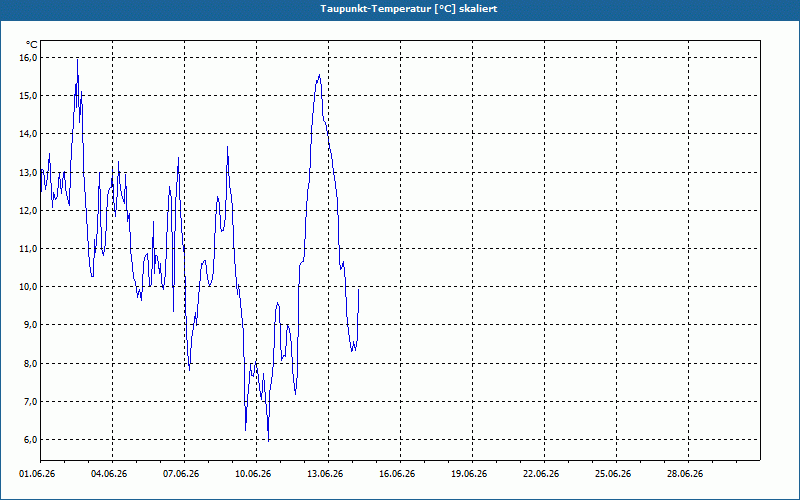
Task: Click the 19.06.26 date label
Action: (469, 474)
